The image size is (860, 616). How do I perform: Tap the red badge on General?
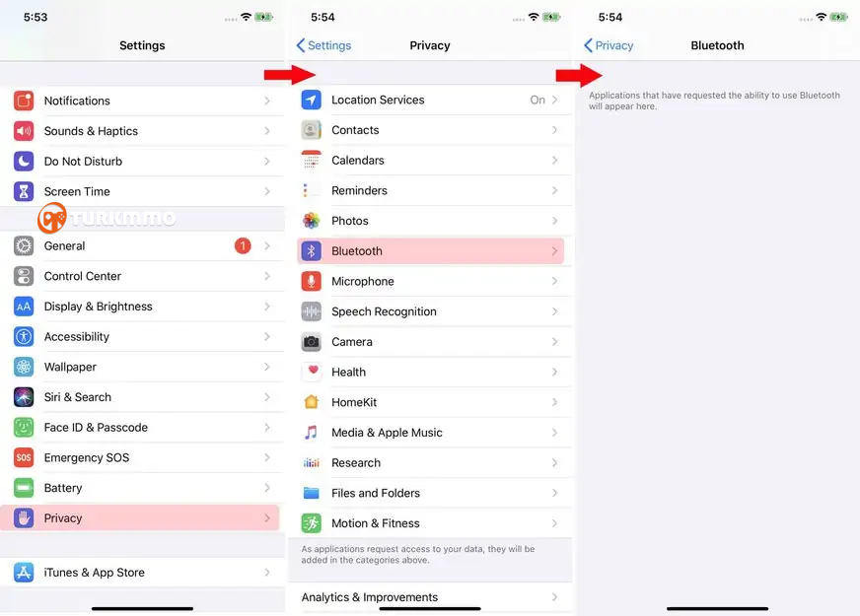(x=243, y=246)
